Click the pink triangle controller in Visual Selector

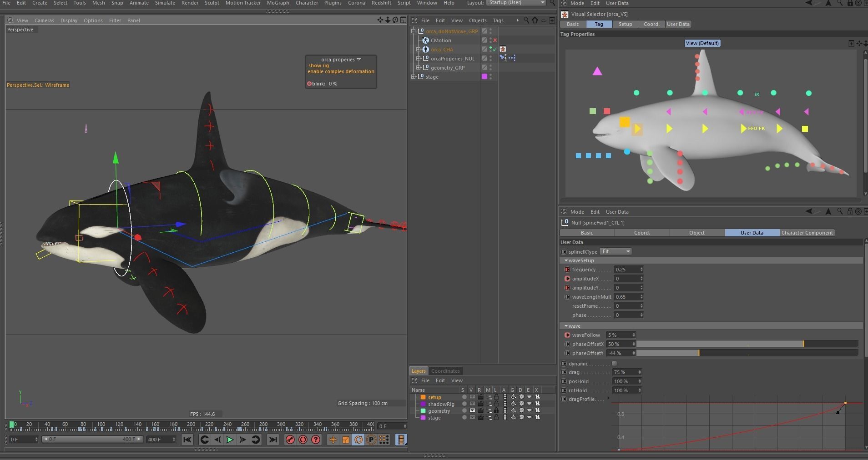coord(597,71)
